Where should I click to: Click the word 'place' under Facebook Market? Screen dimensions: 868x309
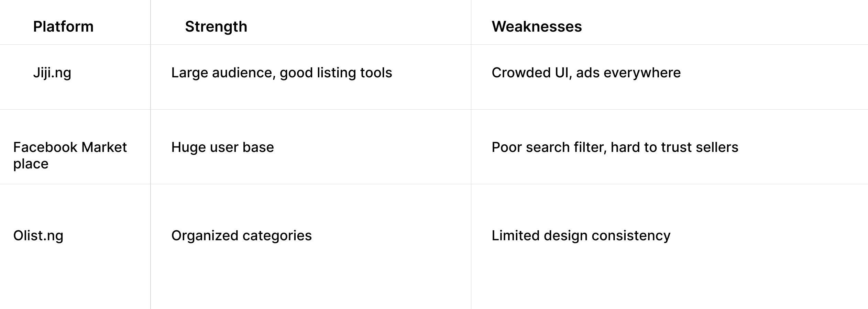click(x=31, y=164)
